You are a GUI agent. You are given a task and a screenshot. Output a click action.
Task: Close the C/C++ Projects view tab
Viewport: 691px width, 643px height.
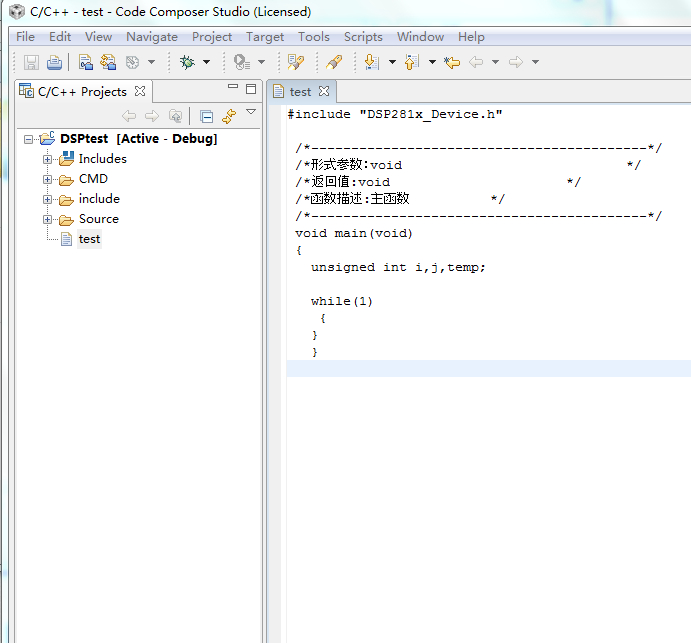pyautogui.click(x=140, y=91)
